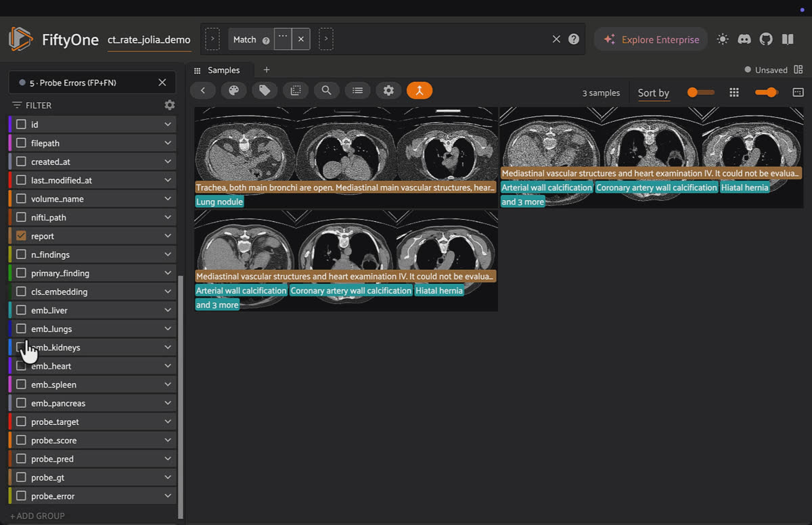The image size is (812, 525).
Task: Click 'and 3 more' on second sample
Action: click(x=522, y=202)
